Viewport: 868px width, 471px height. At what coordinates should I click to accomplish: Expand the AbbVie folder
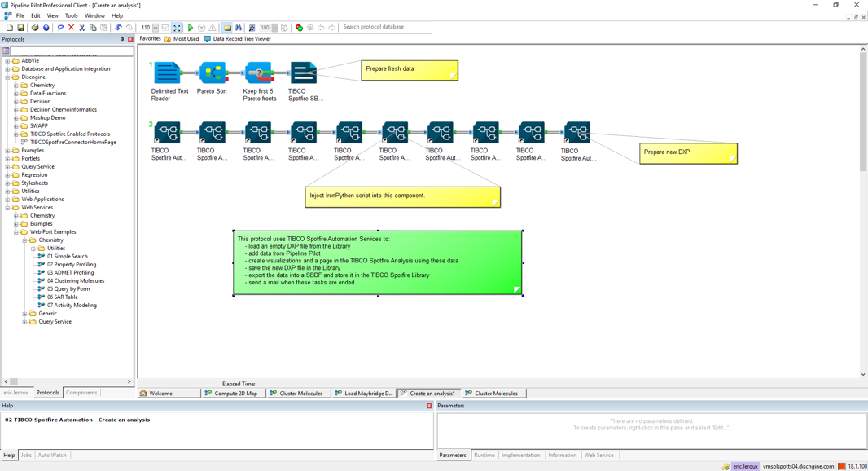[8, 61]
